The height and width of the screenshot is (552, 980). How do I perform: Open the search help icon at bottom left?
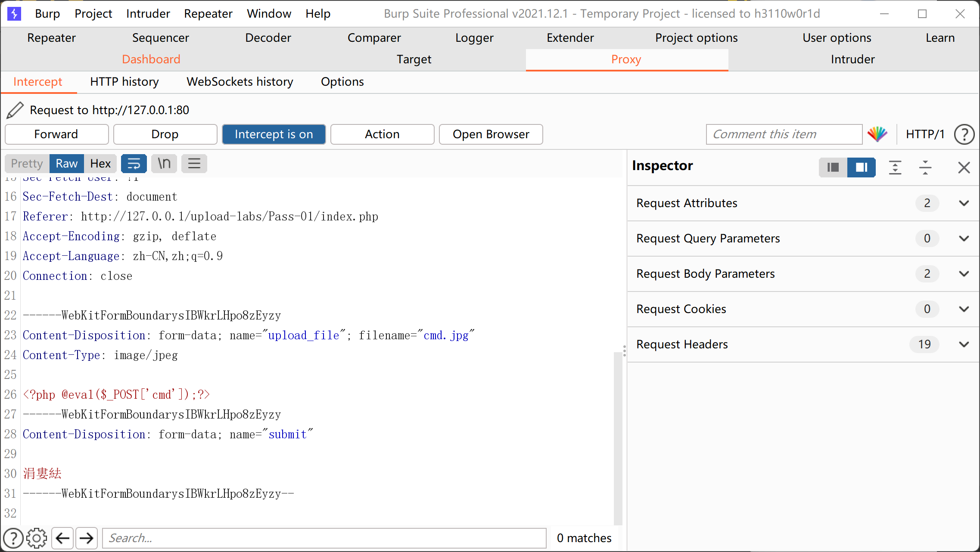click(13, 538)
